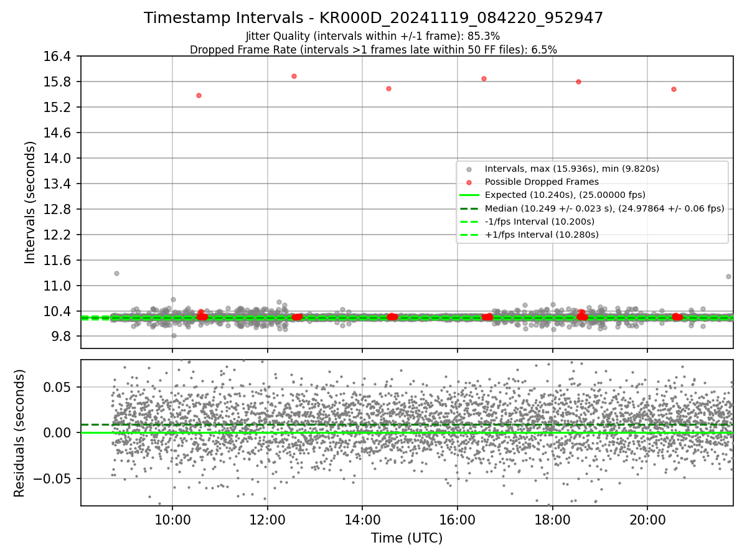747x560 pixels.
Task: Click the red dropped-frame point near 12:30 UTC at 15.9s
Action: [294, 76]
